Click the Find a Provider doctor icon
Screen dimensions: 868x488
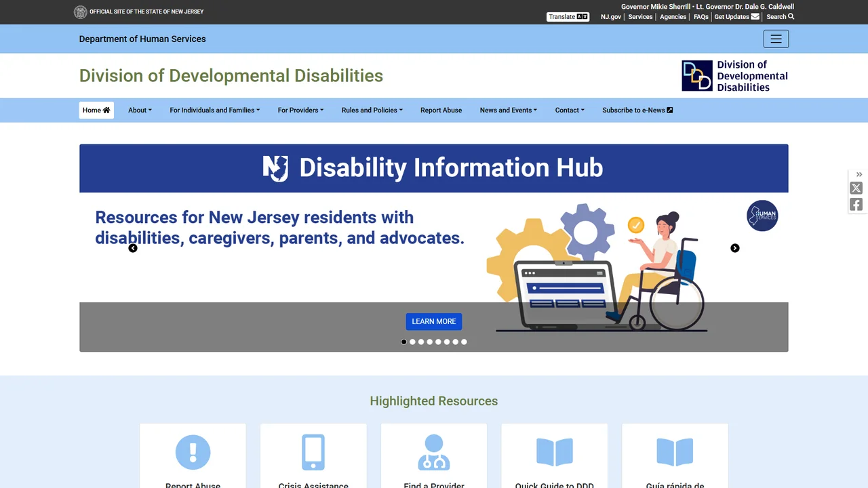[x=434, y=452]
